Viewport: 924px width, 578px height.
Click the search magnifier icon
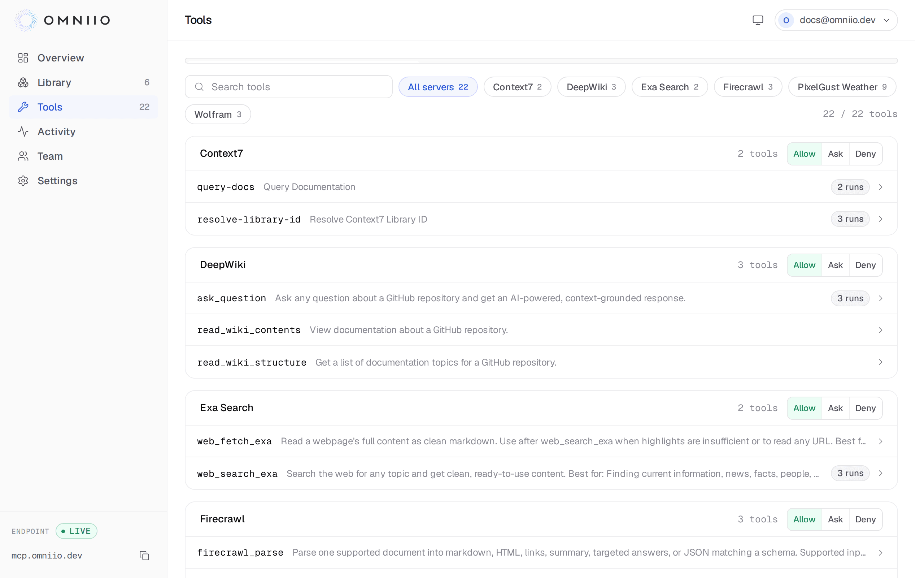[x=199, y=87]
